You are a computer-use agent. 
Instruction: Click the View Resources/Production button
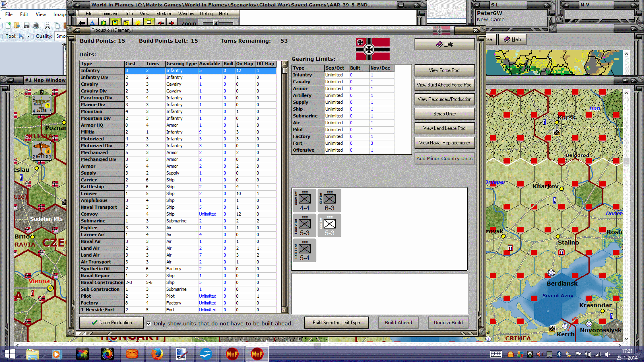(444, 99)
